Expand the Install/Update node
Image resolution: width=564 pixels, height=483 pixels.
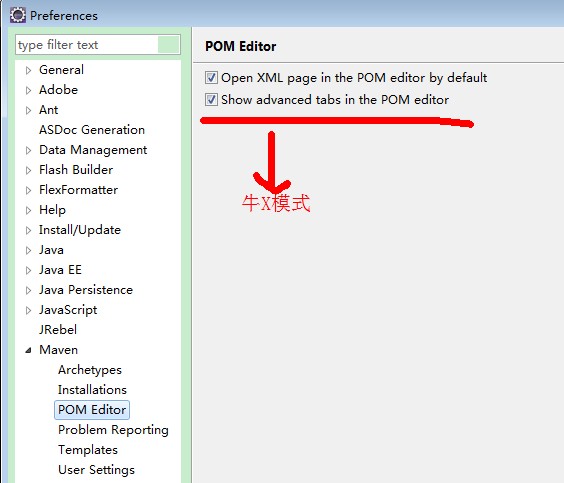click(28, 230)
